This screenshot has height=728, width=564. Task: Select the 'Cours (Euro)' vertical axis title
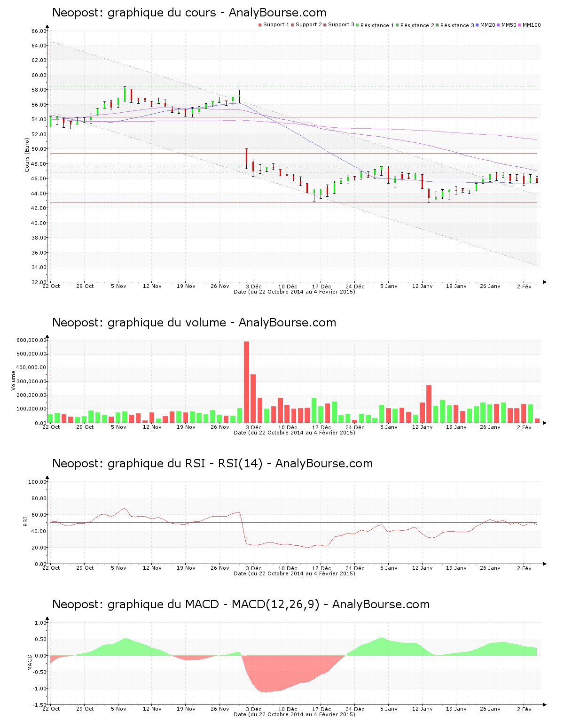[x=27, y=155]
